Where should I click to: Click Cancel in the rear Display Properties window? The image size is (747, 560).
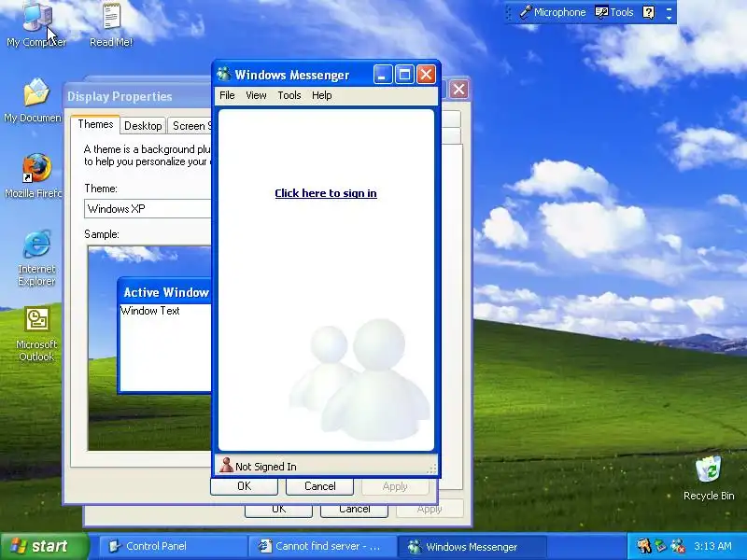click(354, 510)
